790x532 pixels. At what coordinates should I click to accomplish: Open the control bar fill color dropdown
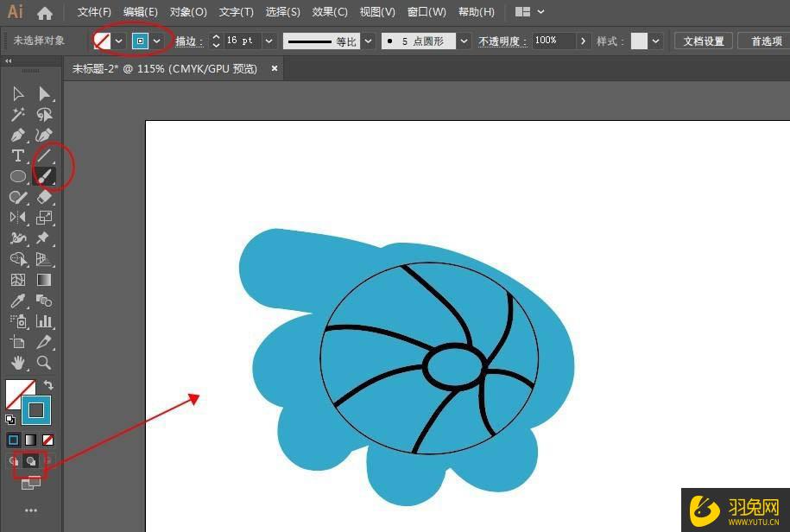pyautogui.click(x=119, y=41)
